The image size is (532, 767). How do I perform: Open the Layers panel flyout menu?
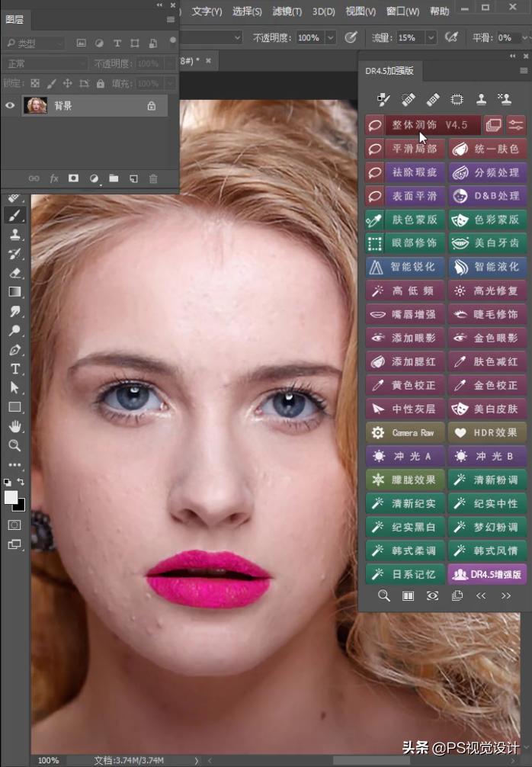tap(171, 20)
